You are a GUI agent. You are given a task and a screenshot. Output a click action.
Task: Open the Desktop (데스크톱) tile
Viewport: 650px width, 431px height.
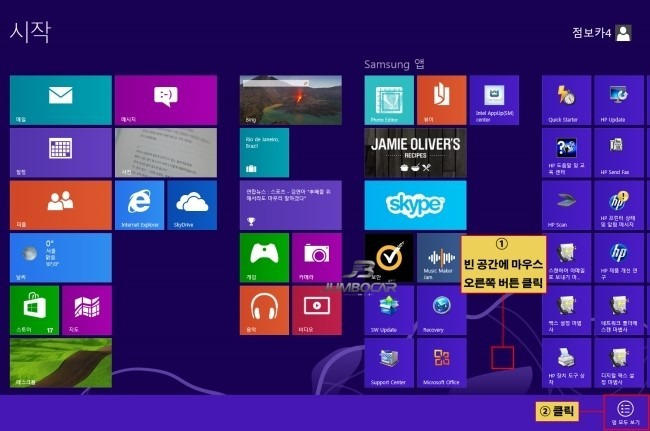pyautogui.click(x=61, y=363)
